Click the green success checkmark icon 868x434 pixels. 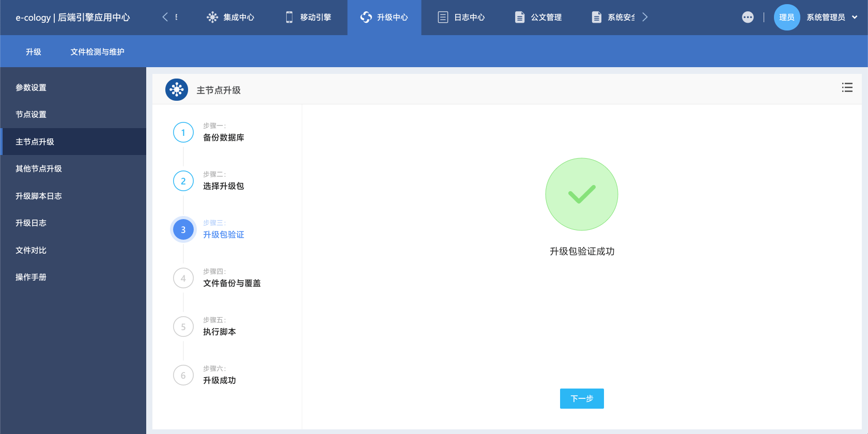click(x=582, y=194)
